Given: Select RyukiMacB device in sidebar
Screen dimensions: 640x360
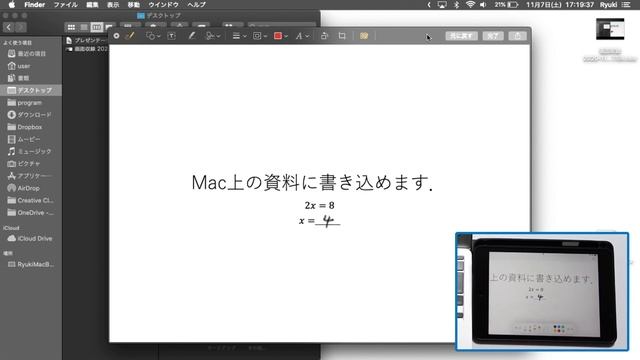Looking at the screenshot, I should coord(31,264).
